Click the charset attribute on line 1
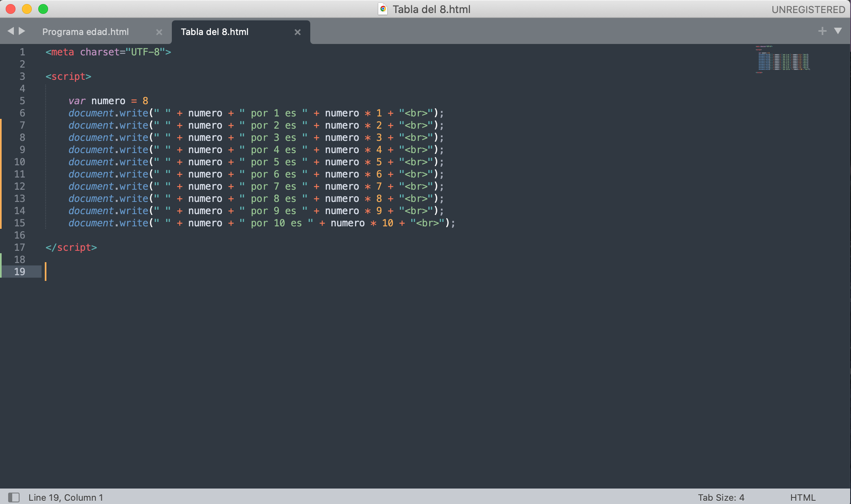 (x=100, y=52)
